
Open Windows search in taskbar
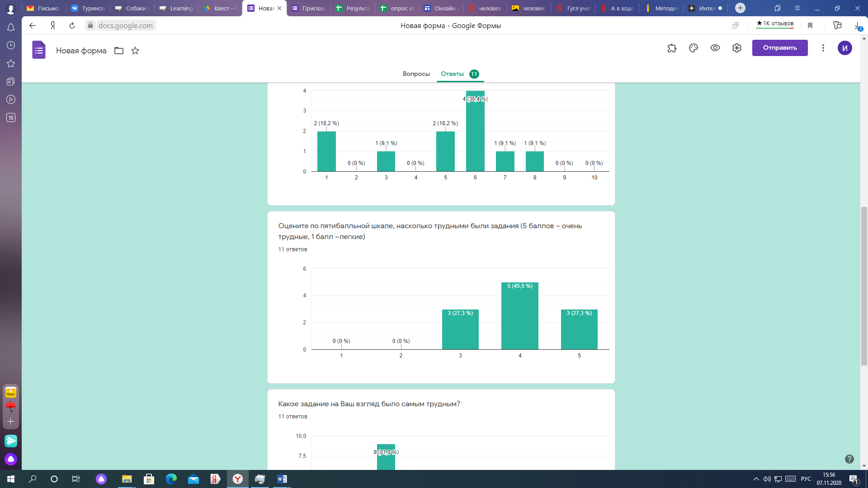click(33, 479)
